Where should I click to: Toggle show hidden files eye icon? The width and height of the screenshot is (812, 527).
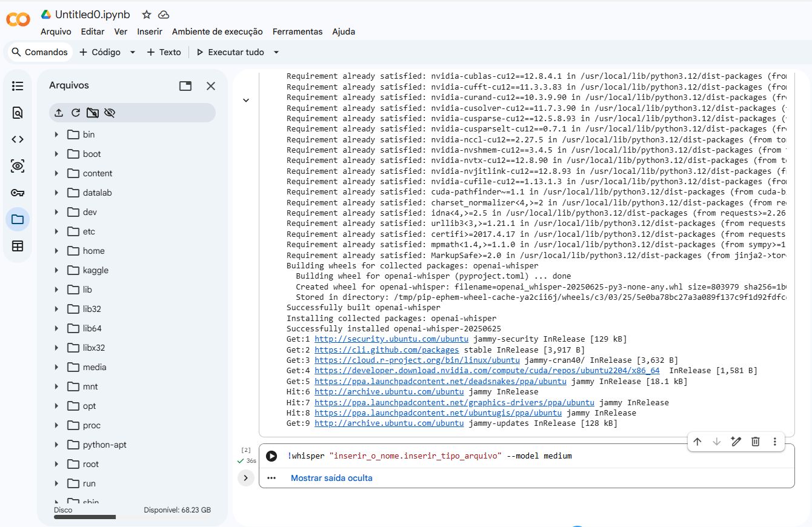coord(110,113)
